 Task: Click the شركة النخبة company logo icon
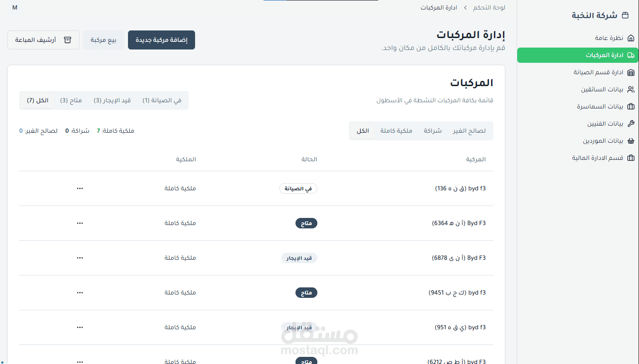click(625, 15)
